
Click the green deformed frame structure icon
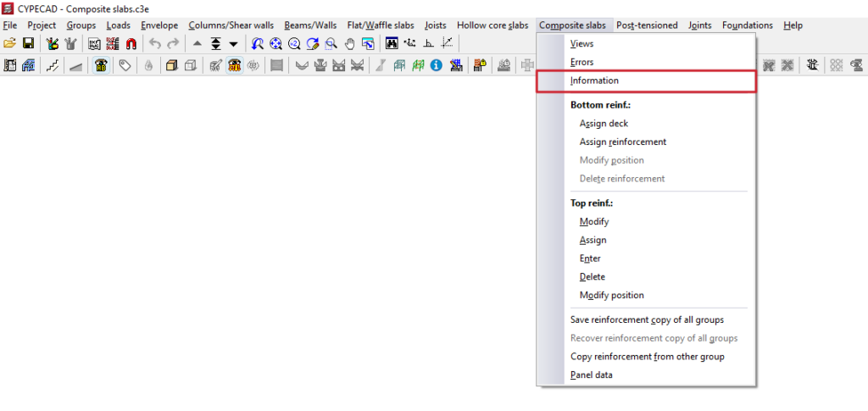coord(417,66)
